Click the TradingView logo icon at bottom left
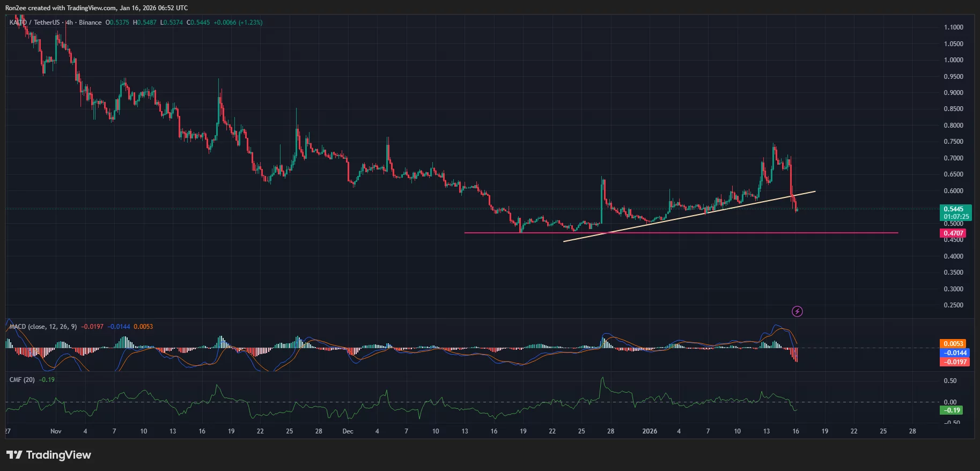Image resolution: width=980 pixels, height=471 pixels. pos(14,455)
